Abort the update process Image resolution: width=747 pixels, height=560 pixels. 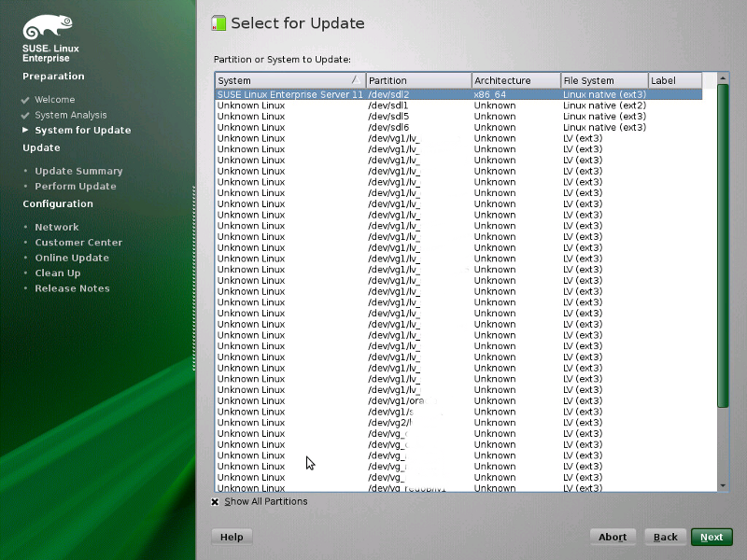coord(613,537)
